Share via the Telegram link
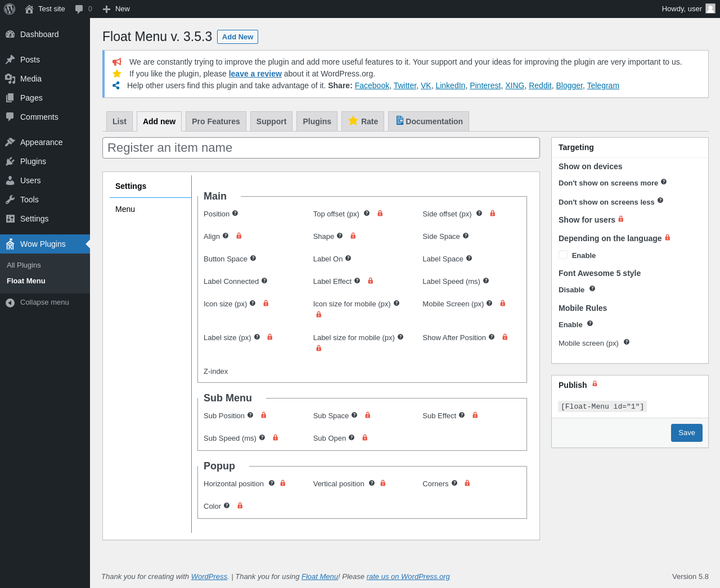 (603, 85)
